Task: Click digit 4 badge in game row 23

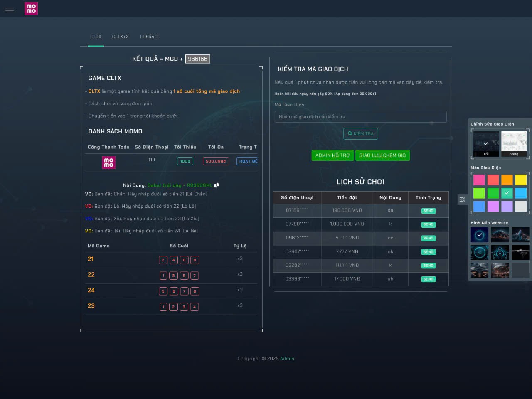Action: (194, 307)
